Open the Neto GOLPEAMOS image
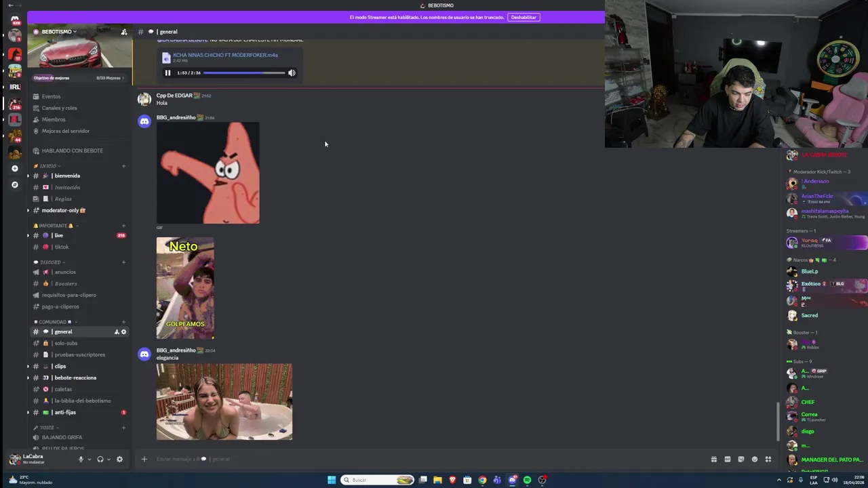 pos(185,288)
